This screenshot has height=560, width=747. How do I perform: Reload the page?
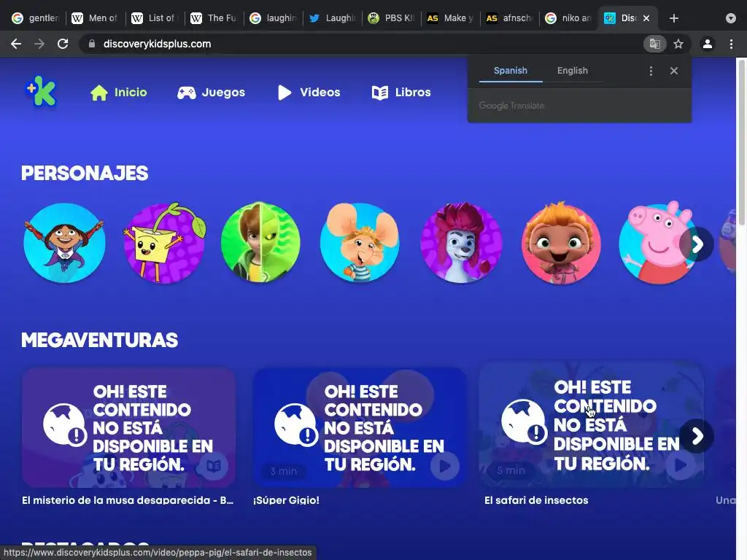(x=63, y=44)
